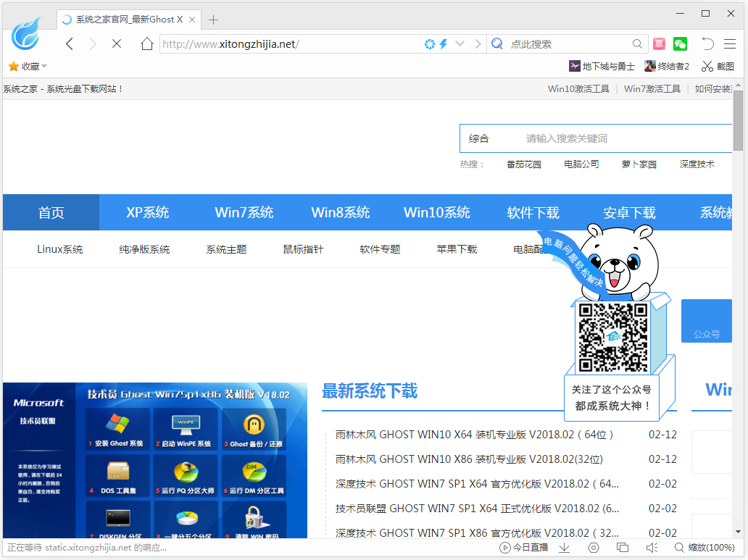748x560 pixels.
Task: Open the 系统主题 sub-navigation link
Action: pyautogui.click(x=227, y=249)
